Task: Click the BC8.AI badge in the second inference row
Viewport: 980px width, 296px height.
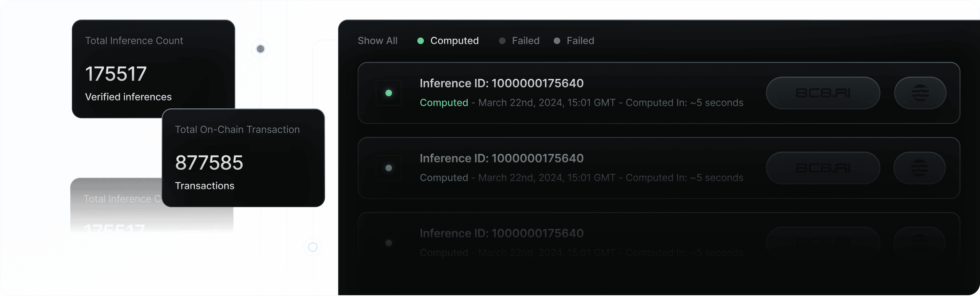Action: (x=823, y=168)
